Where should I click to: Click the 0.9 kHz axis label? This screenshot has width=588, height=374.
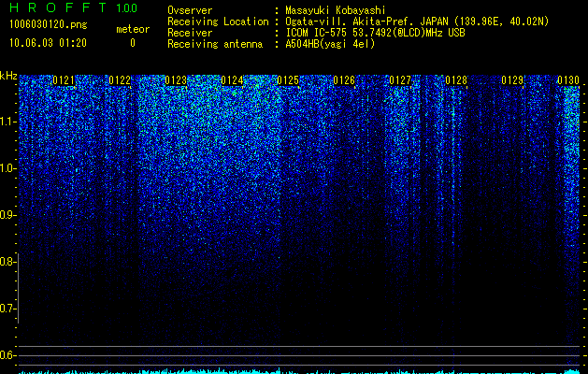7,215
